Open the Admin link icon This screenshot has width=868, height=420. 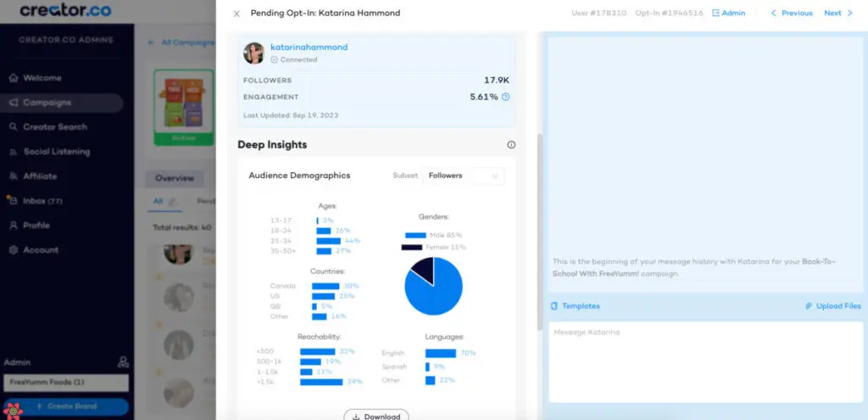point(716,14)
